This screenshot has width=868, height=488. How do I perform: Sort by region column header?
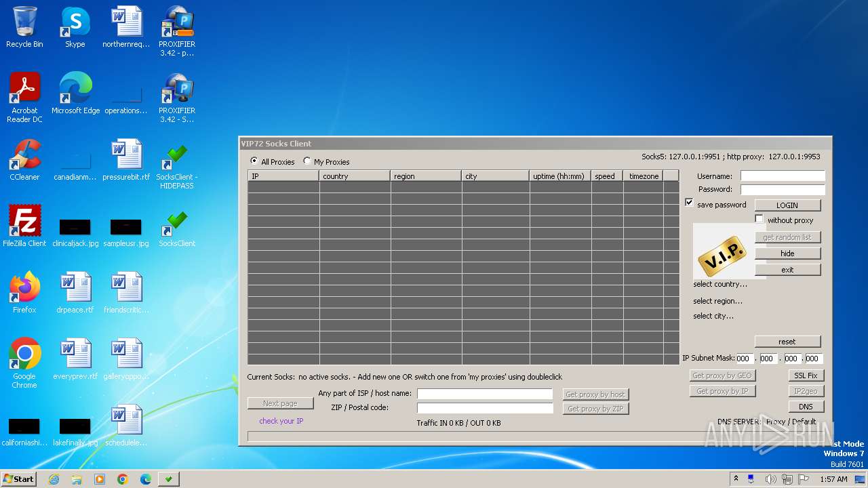426,176
